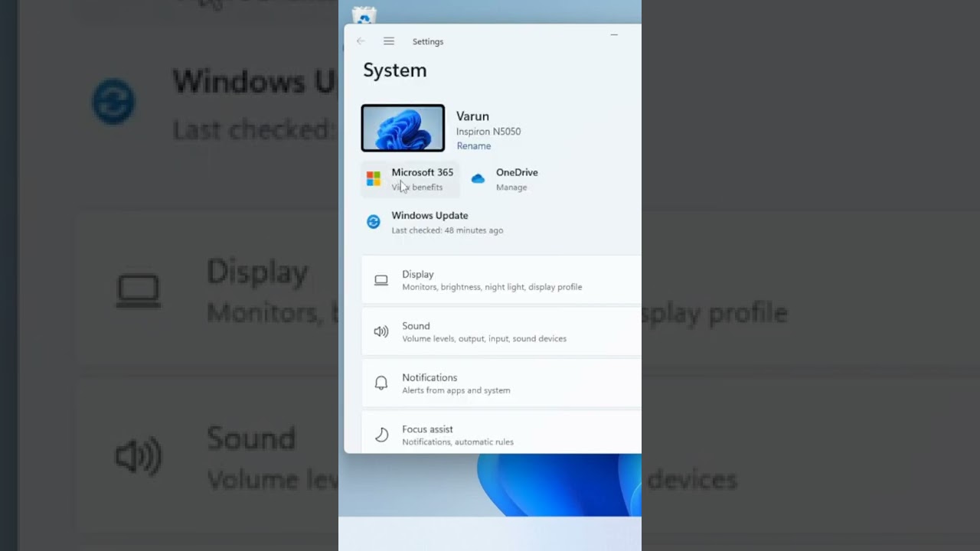
Task: Click the Notifications bell icon
Action: click(381, 383)
